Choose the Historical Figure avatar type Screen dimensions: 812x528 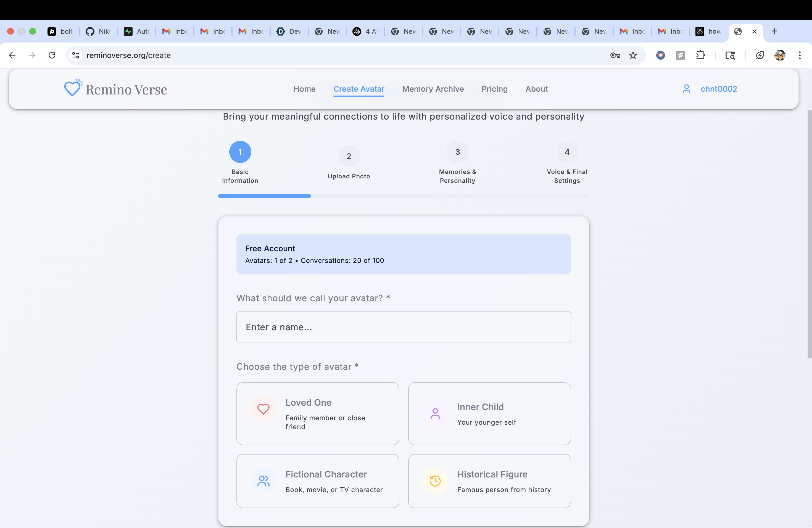coord(489,481)
